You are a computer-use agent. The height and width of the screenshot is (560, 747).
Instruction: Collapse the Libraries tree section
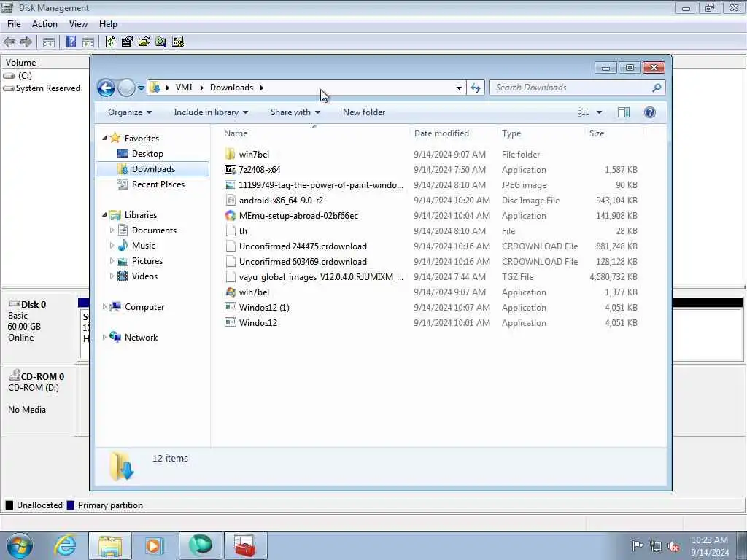click(x=104, y=215)
